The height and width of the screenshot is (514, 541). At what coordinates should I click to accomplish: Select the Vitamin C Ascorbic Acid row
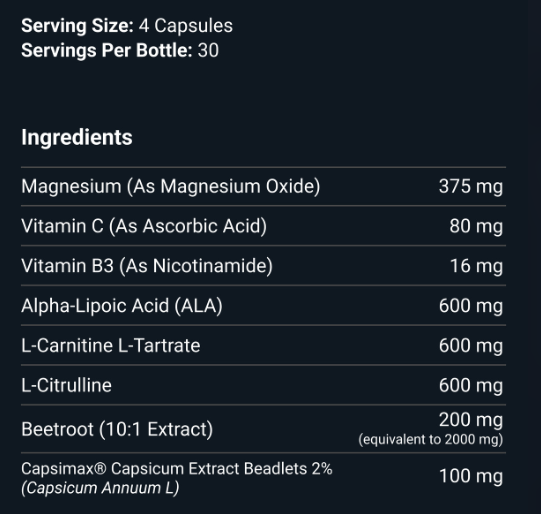[264, 226]
